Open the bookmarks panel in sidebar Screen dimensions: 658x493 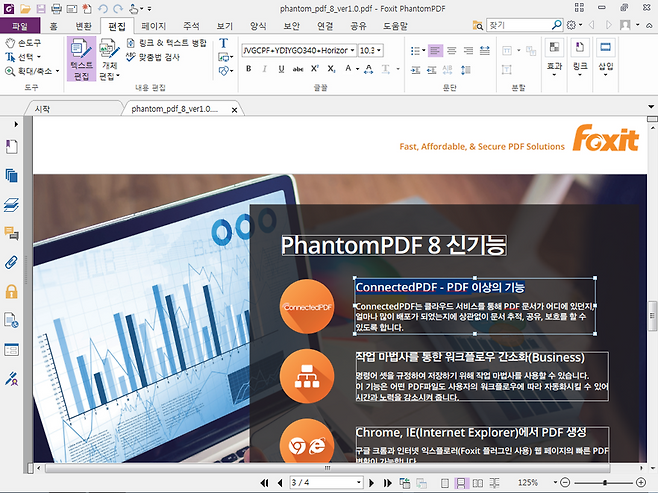pos(11,147)
